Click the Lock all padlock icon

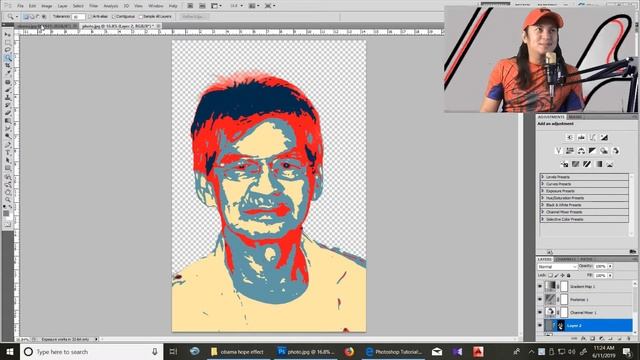pyautogui.click(x=569, y=276)
